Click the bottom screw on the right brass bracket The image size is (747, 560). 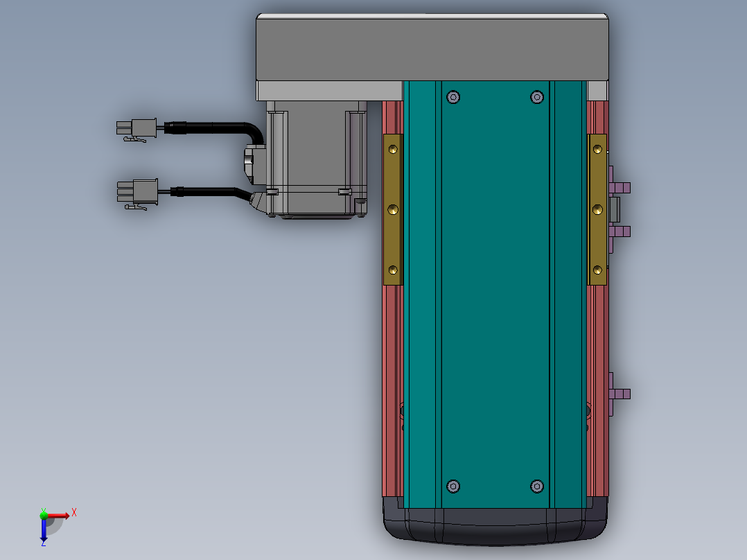click(x=597, y=270)
